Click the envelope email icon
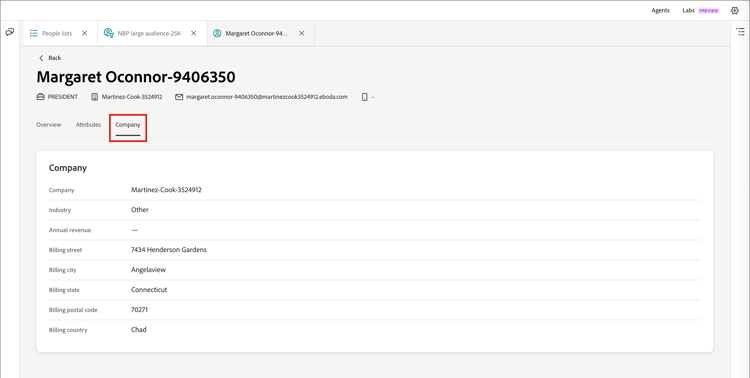Image resolution: width=750 pixels, height=378 pixels. tap(179, 97)
